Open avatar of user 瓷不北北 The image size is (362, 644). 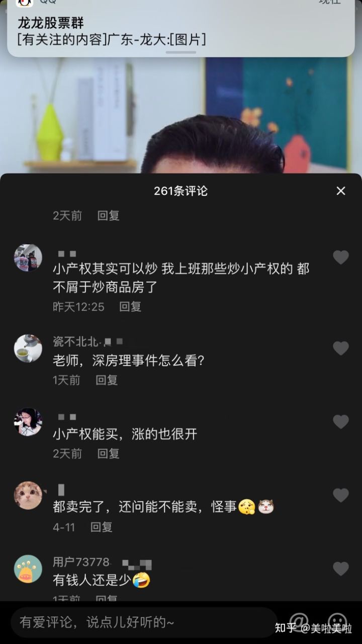[x=28, y=348]
